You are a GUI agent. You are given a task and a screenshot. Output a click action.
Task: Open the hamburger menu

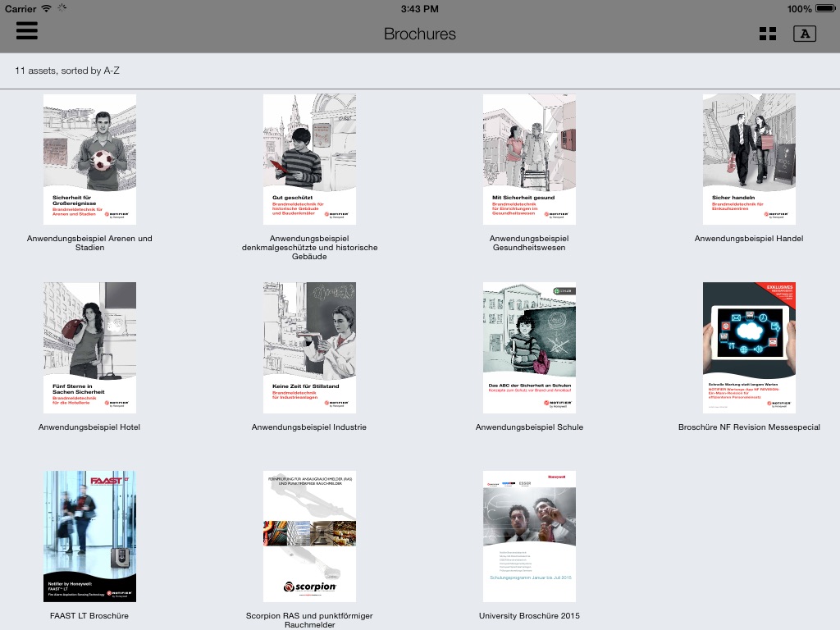[x=27, y=30]
